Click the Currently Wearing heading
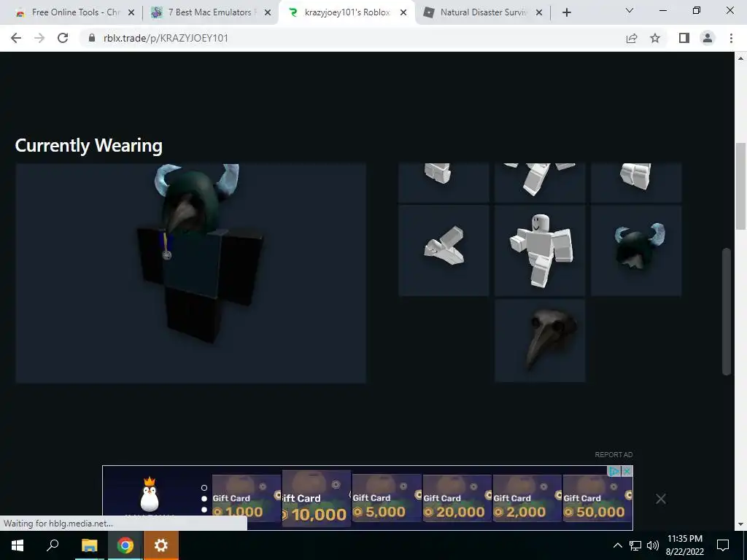Viewport: 747px width, 560px height. click(88, 146)
